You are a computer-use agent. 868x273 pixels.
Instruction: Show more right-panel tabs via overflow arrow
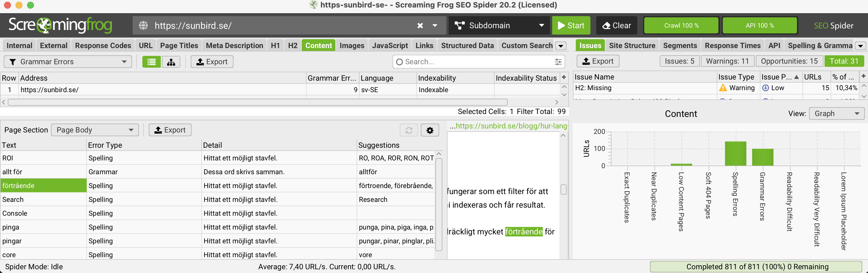861,46
